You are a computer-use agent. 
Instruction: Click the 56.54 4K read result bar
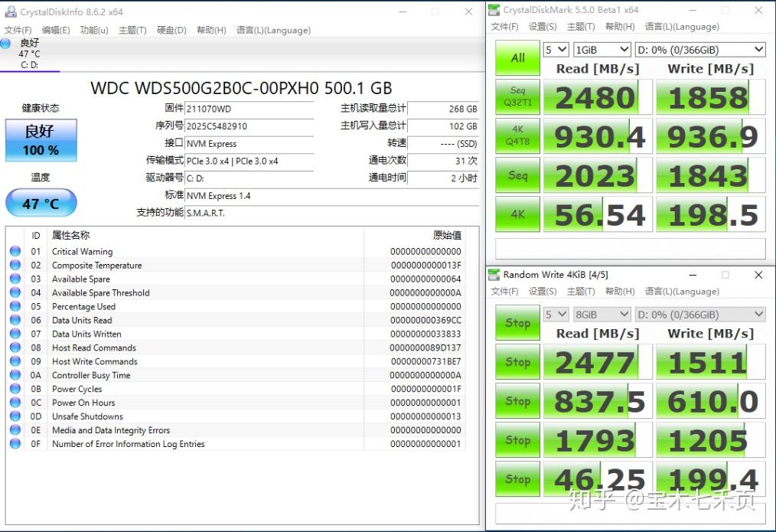coord(598,214)
